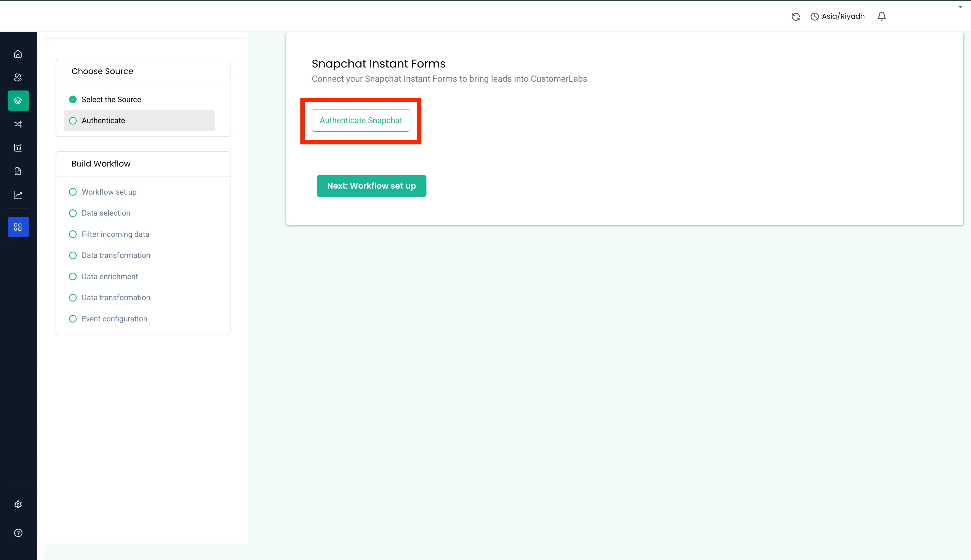Open the bar chart analytics icon

(x=18, y=148)
